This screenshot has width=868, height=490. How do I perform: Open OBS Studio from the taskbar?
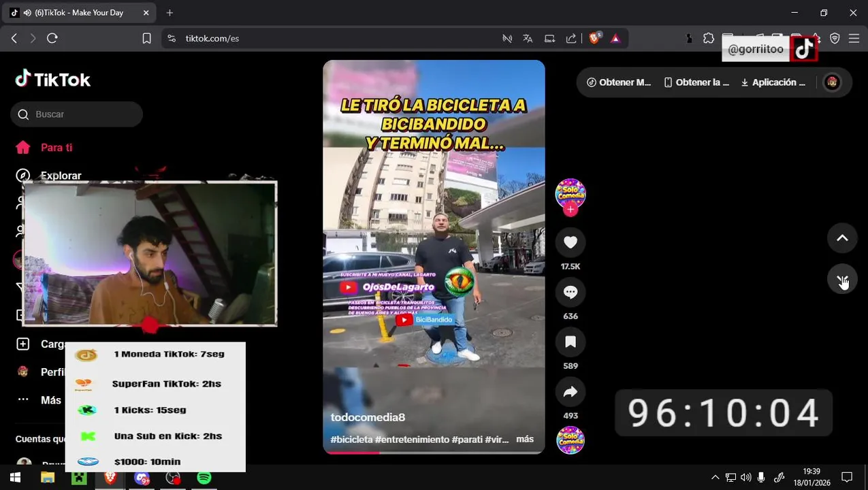[x=173, y=478]
